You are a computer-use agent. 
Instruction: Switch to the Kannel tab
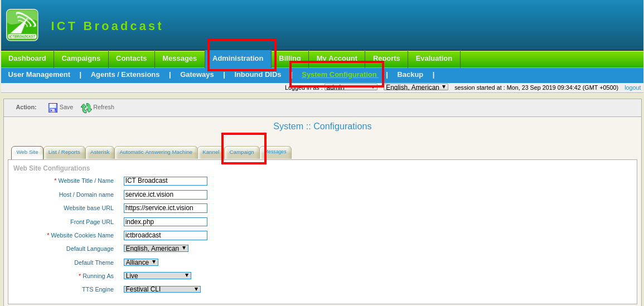[x=211, y=152]
